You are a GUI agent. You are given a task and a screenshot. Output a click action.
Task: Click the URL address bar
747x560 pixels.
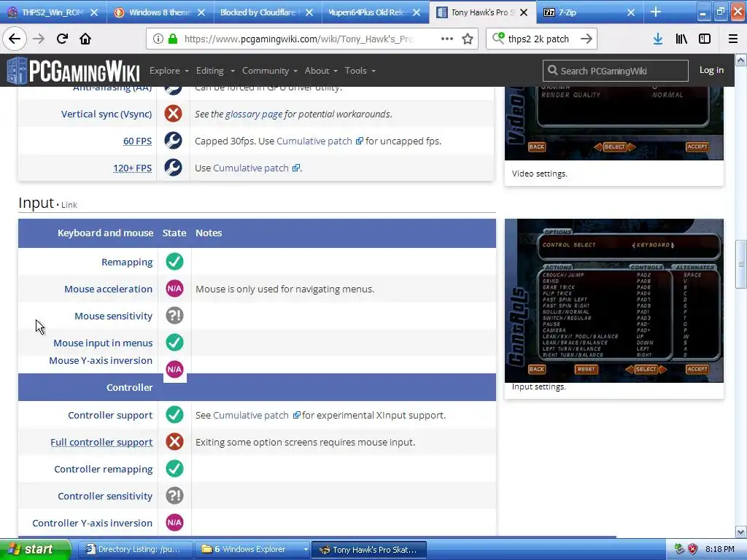coord(312,39)
